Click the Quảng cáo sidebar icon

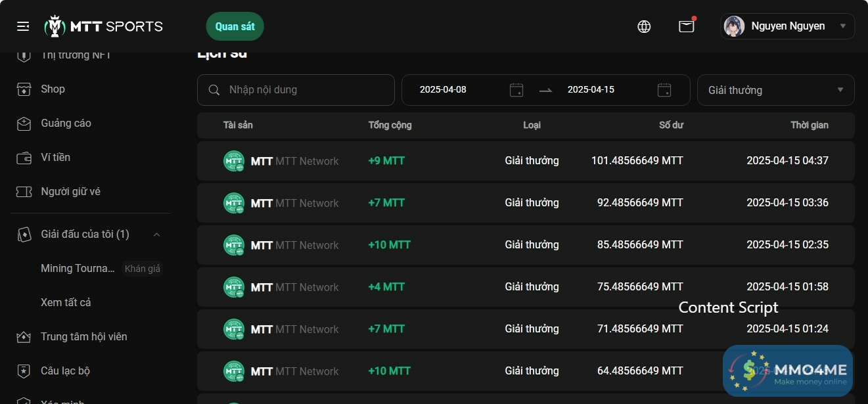(x=24, y=123)
